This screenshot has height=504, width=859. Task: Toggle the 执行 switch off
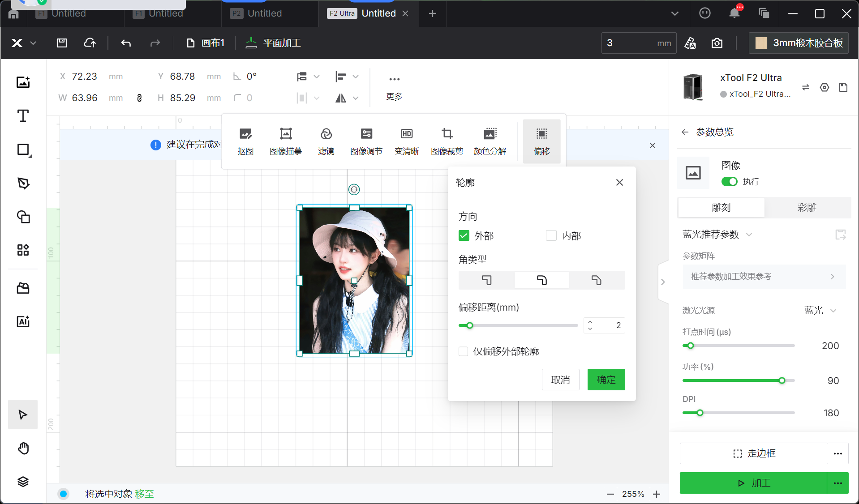click(x=729, y=181)
